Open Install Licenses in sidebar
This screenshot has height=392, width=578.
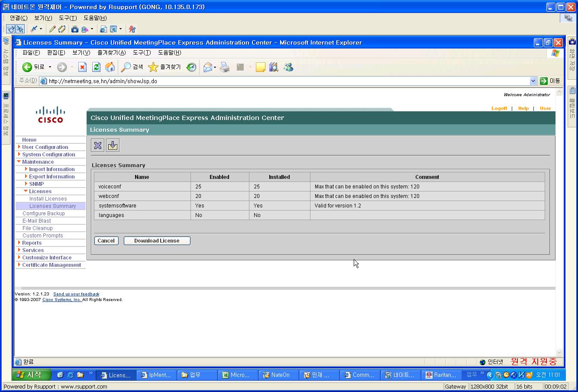coord(48,199)
